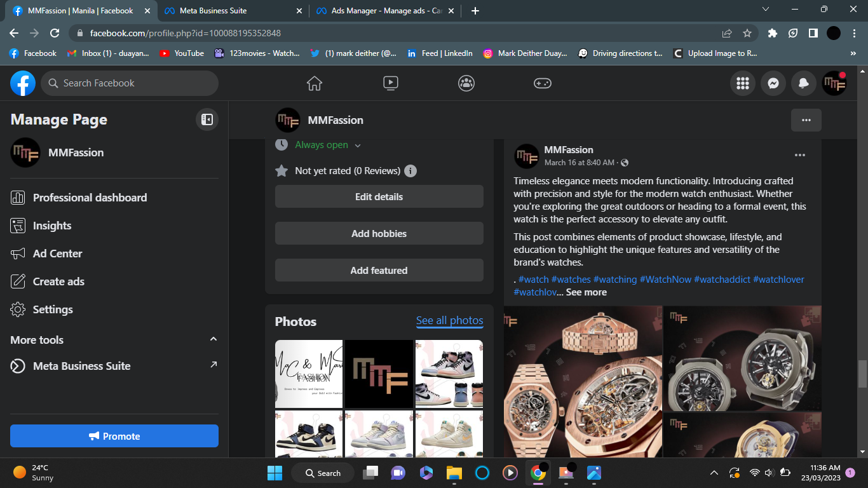Open the notifications bell icon

point(804,83)
